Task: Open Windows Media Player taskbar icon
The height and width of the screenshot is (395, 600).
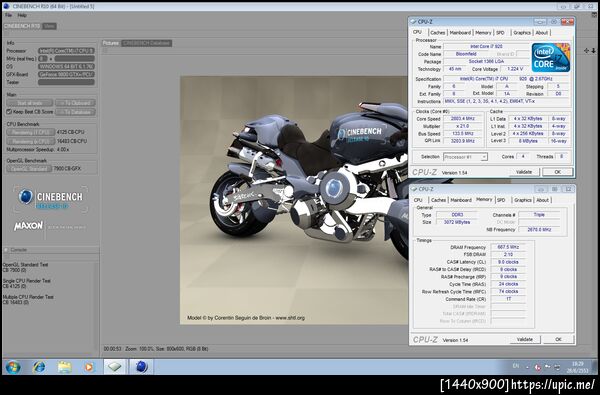Action: click(89, 367)
